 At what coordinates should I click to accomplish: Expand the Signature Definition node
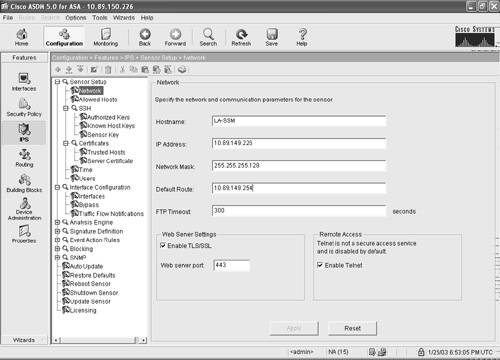point(57,231)
